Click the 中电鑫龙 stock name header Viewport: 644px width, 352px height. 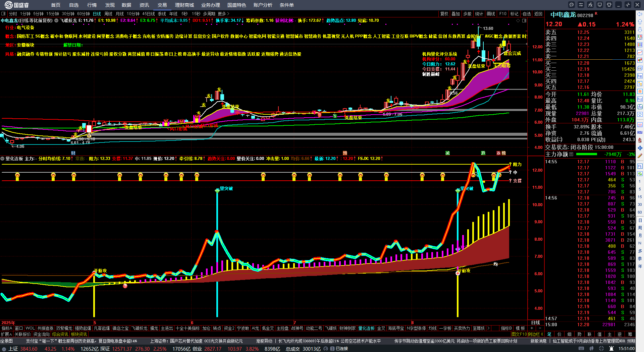pyautogui.click(x=563, y=15)
